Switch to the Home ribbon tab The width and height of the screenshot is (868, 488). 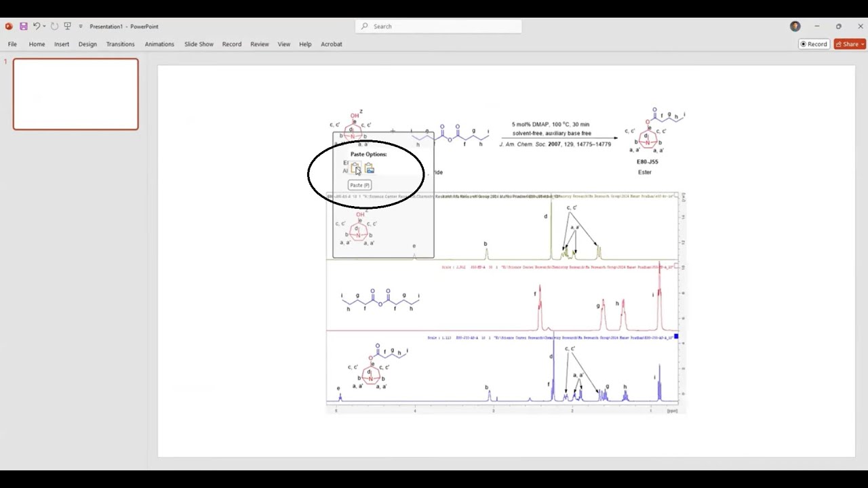point(37,44)
